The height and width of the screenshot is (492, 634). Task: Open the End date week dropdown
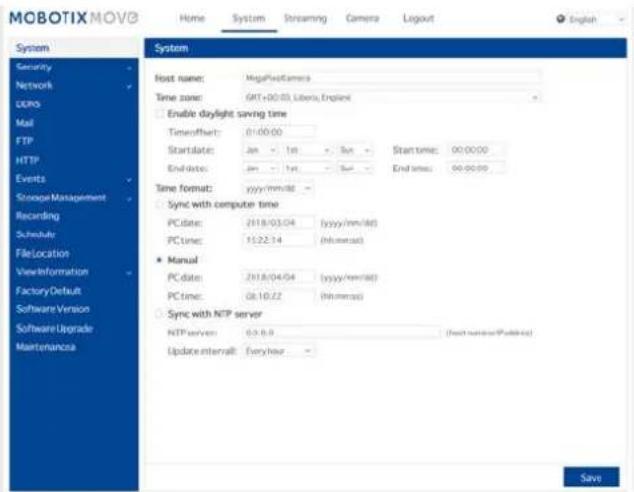pyautogui.click(x=307, y=168)
